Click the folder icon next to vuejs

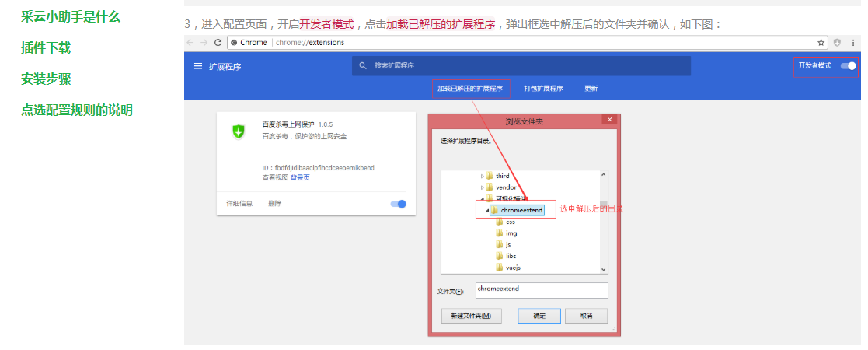pos(500,268)
